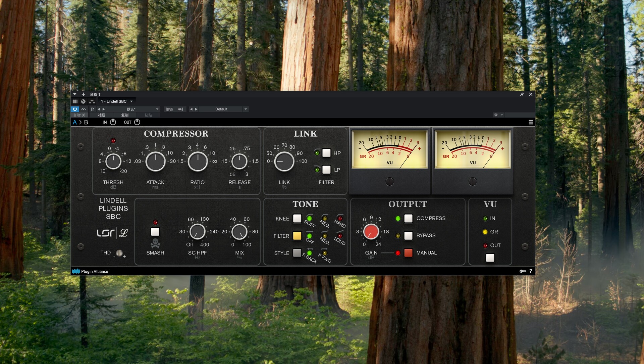The image size is (644, 364).
Task: Toggle the plugin power/activate button
Action: (74, 109)
